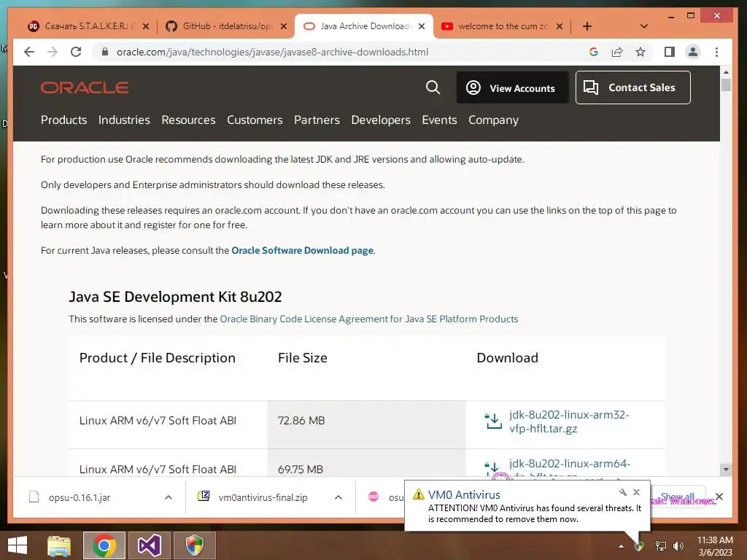Close the downloads bar
Viewport: 747px width, 560px height.
[x=719, y=497]
